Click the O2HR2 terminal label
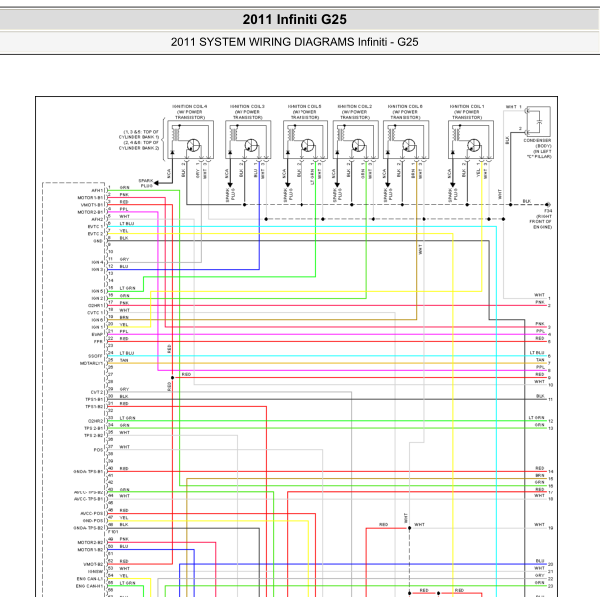Viewport: 600px width, 597px height. coord(96,421)
